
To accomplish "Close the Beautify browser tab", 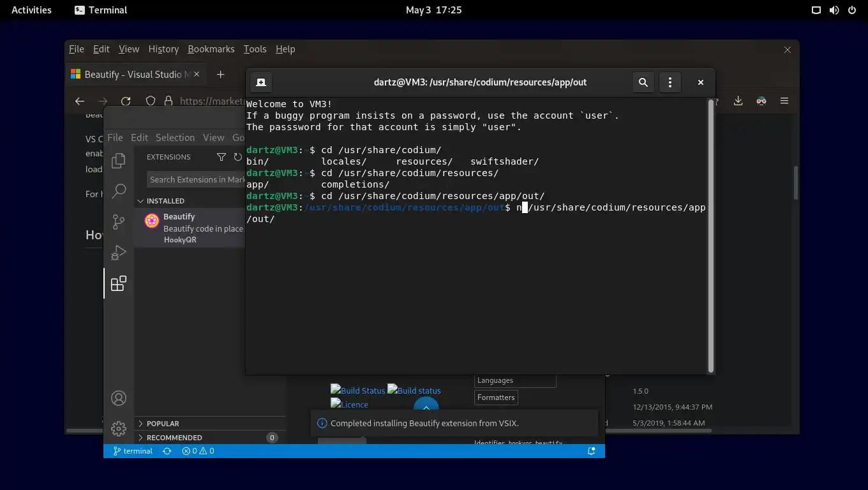I will 197,75.
